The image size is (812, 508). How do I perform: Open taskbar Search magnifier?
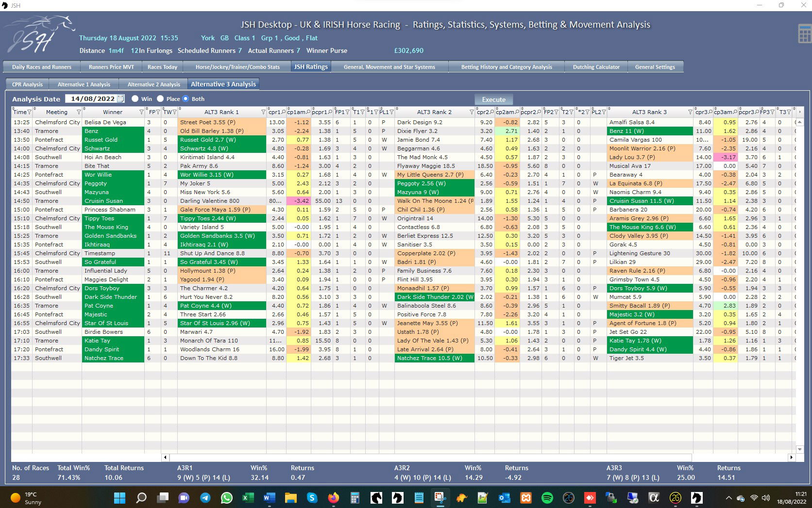tap(141, 498)
